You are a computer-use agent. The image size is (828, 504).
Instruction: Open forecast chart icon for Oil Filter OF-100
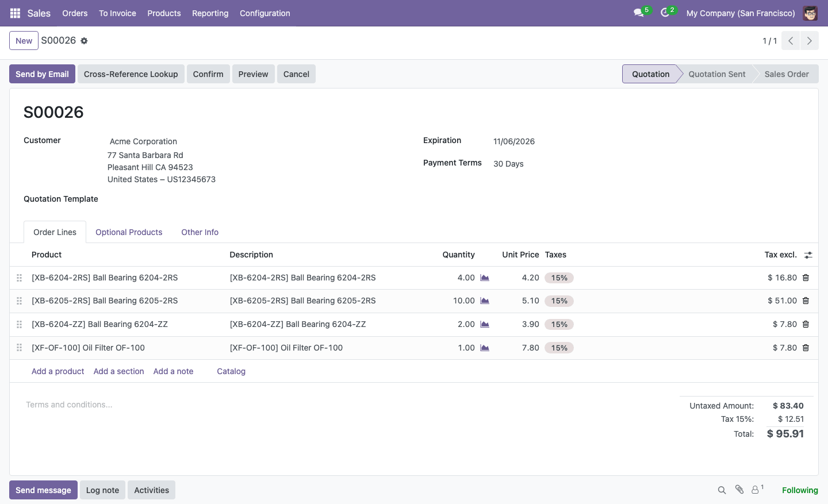point(485,348)
